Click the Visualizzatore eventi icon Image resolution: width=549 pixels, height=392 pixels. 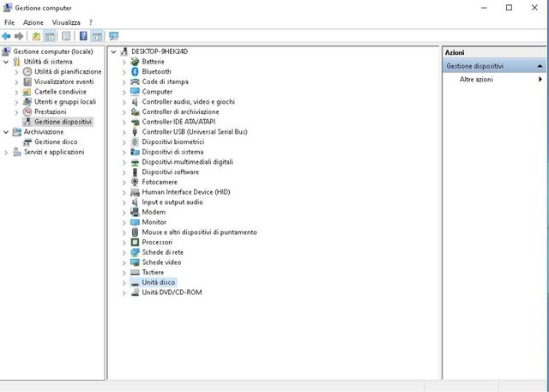tap(27, 81)
